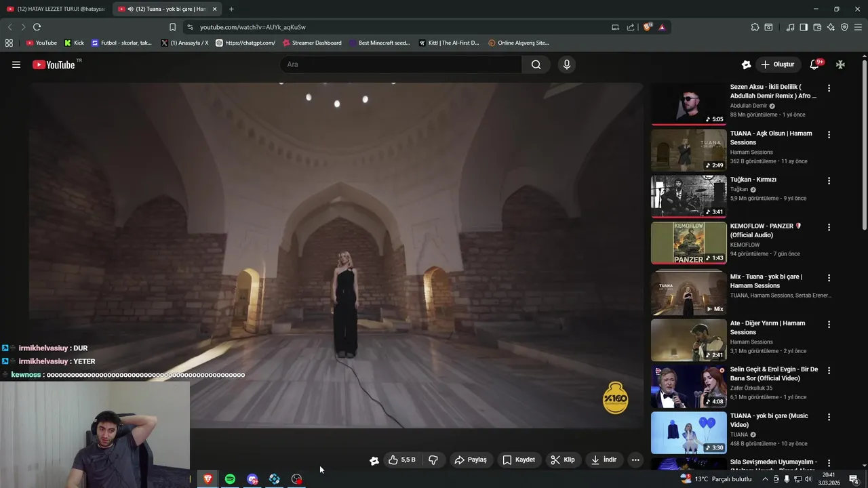Open Brave Wallet icon

coord(817,27)
